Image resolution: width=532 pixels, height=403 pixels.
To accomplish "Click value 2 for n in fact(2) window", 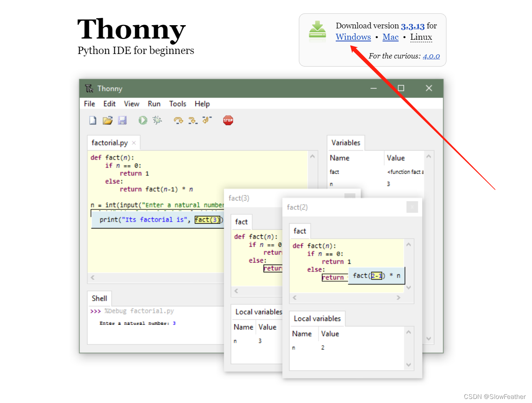I will click(x=323, y=348).
